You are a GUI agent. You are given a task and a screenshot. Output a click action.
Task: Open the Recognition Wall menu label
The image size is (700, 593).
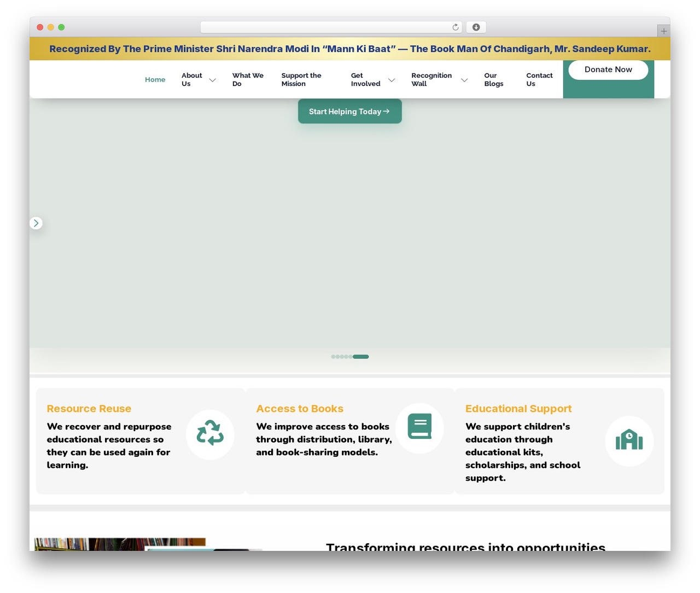[431, 80]
